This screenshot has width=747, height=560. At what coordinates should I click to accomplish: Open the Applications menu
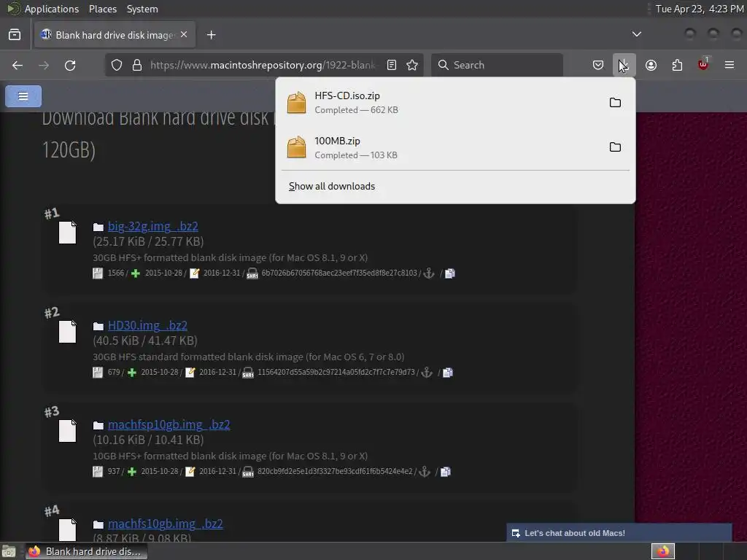tap(52, 9)
